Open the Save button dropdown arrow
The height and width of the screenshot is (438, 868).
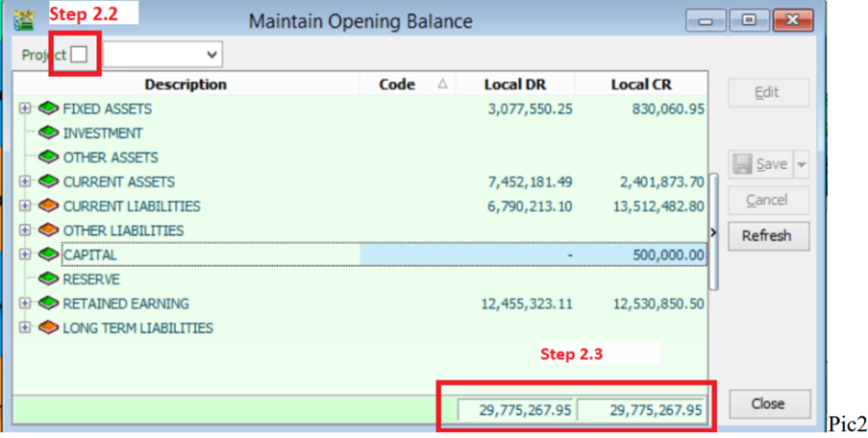[800, 164]
